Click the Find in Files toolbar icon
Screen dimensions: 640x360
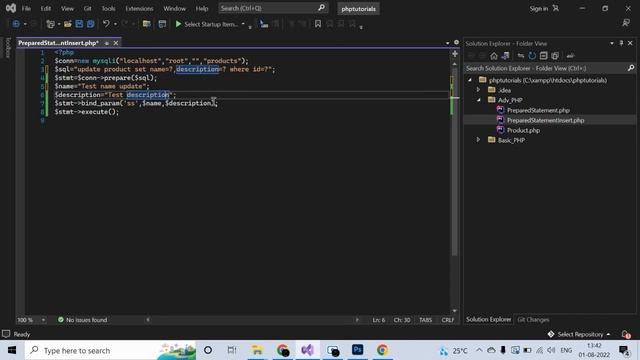[x=264, y=24]
